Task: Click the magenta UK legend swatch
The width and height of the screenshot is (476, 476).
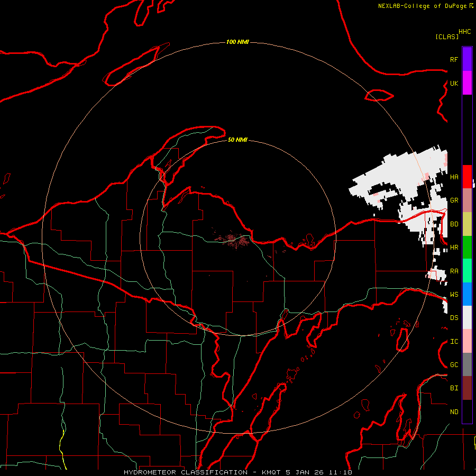Action: (467, 83)
